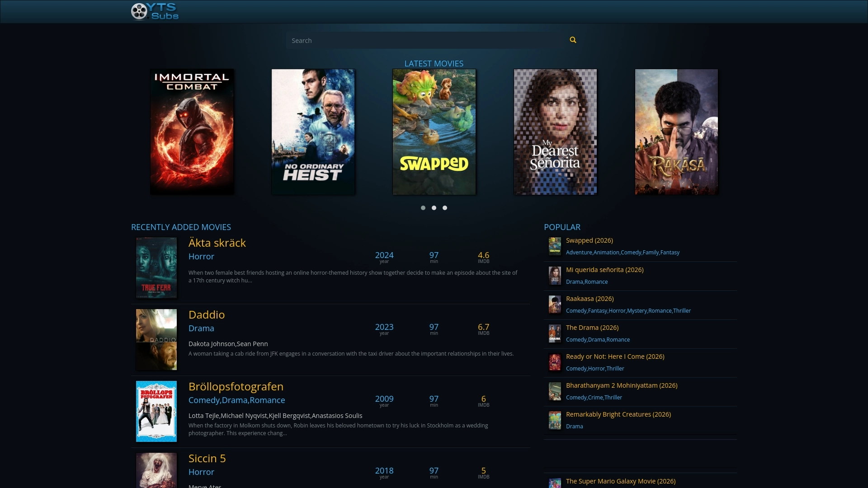Click the Comedy,Horror,Thriller genre line
The width and height of the screenshot is (868, 488).
595,369
